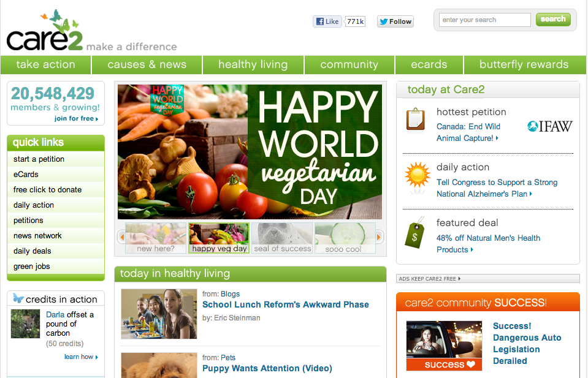Click the clipboard hottest petition icon
The image size is (588, 378).
point(416,119)
